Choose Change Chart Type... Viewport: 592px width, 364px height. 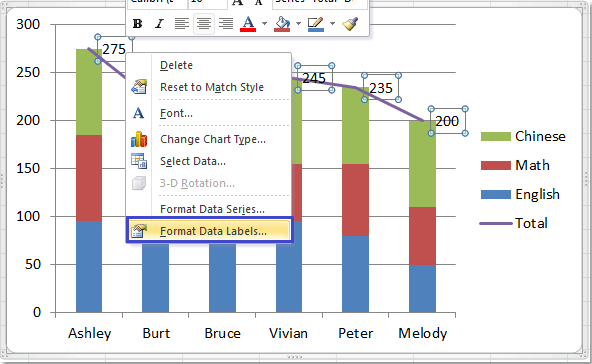209,139
